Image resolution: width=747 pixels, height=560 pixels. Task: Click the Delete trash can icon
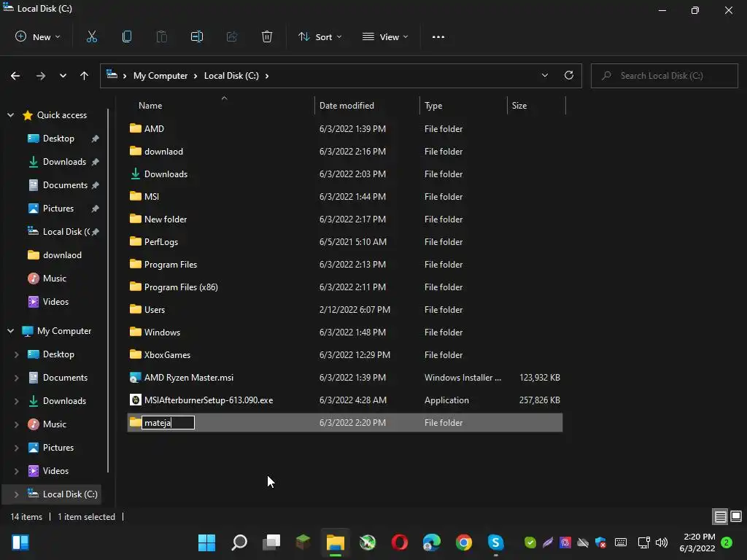click(267, 36)
